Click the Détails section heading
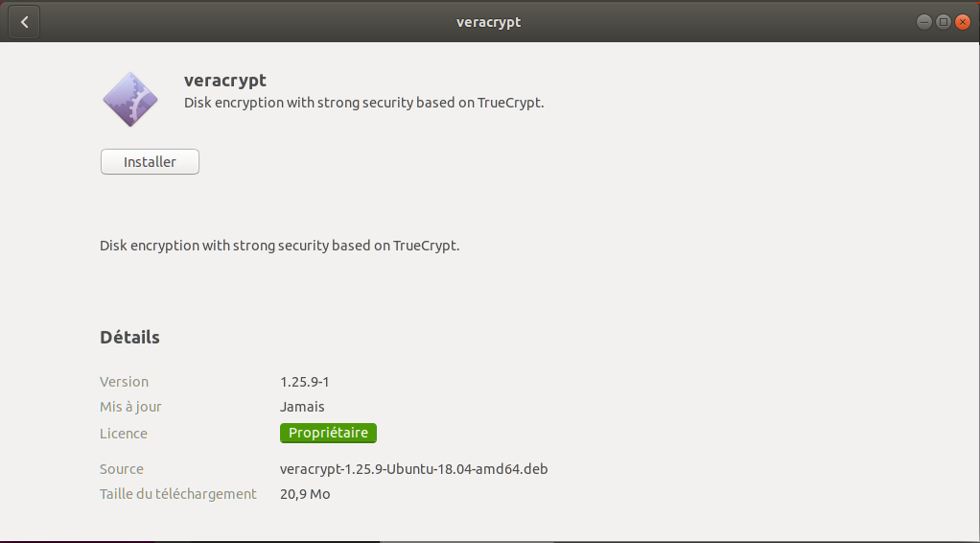 click(x=129, y=338)
